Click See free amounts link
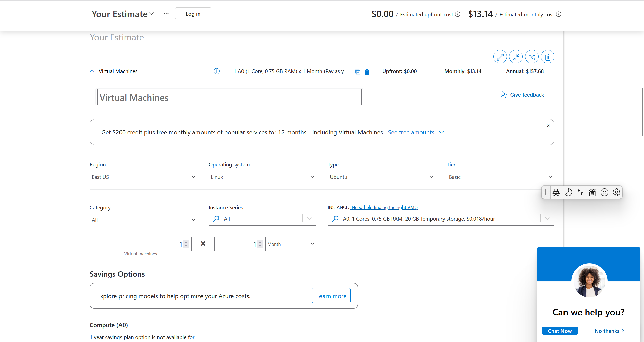Screen dimensions: 644x342 click(411, 132)
